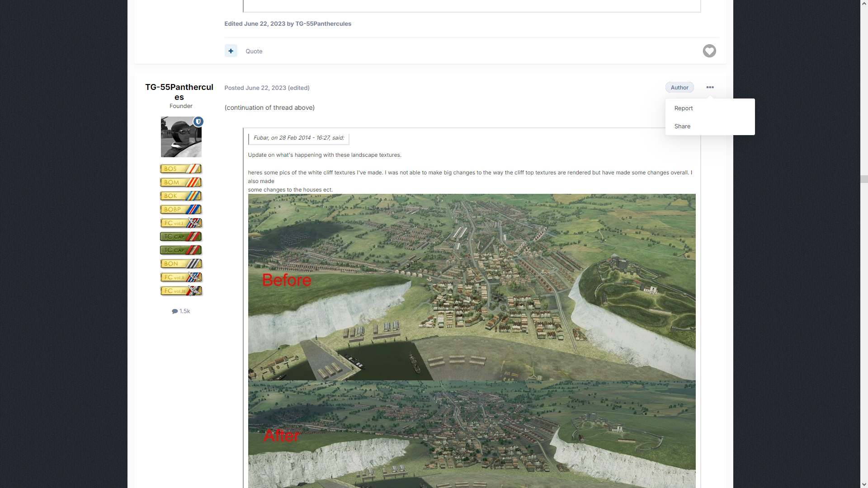Image resolution: width=868 pixels, height=488 pixels.
Task: Click the BOK medal badge
Action: click(x=181, y=196)
